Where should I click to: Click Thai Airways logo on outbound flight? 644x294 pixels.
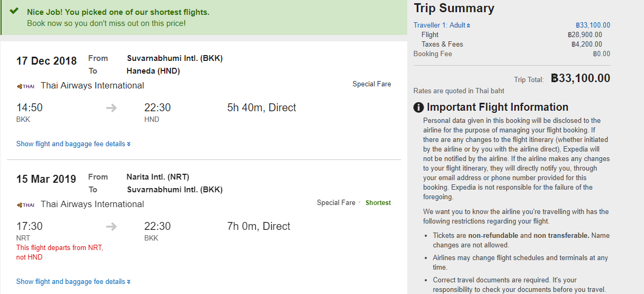[25, 86]
